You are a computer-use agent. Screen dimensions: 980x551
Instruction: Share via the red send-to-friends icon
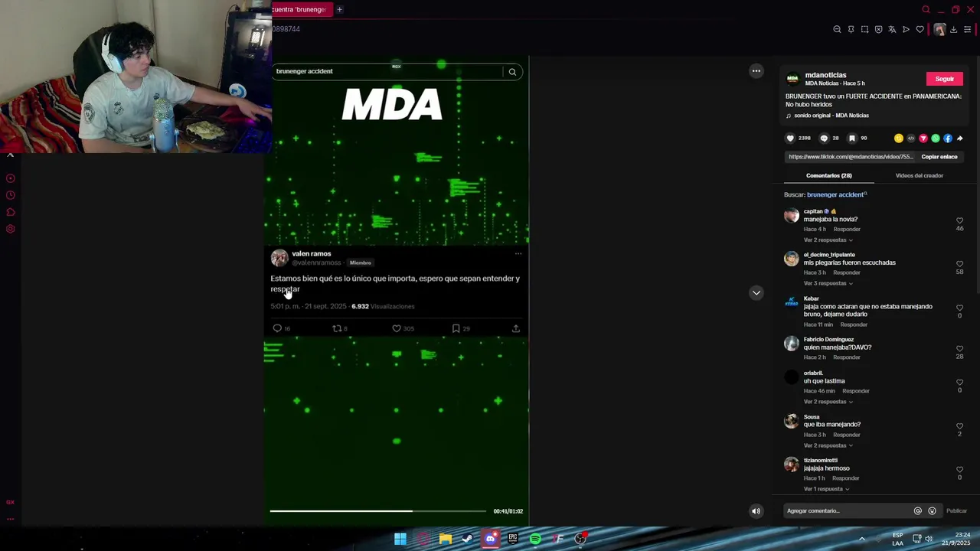point(923,139)
